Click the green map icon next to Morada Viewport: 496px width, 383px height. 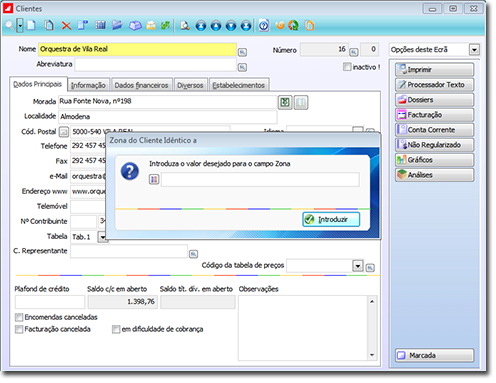point(285,102)
